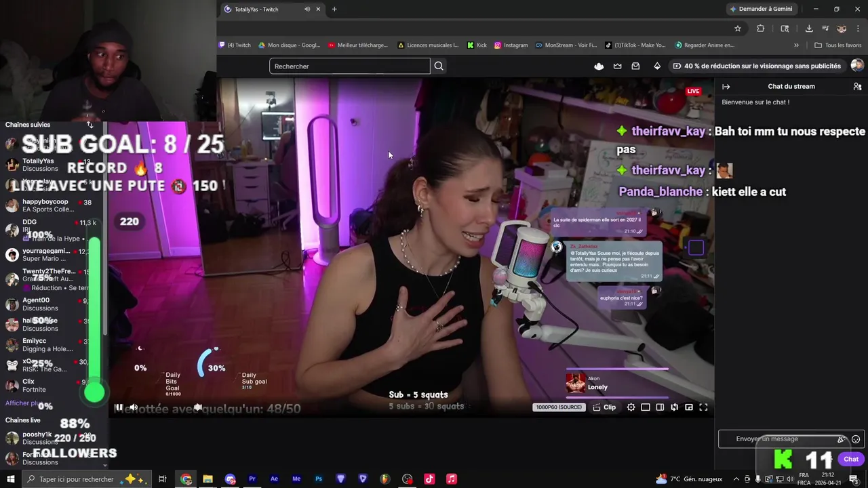This screenshot has width=868, height=488.
Task: Click the Demander à Gemini button
Action: coord(761,9)
